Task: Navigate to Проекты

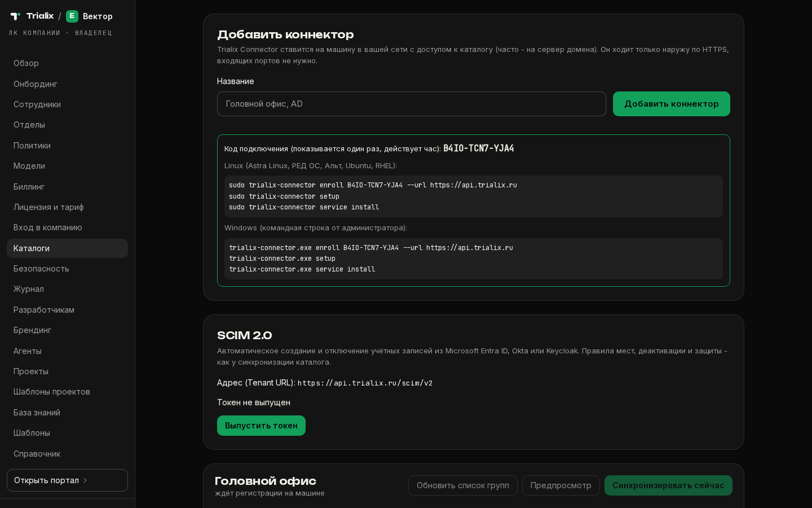Action: [67, 371]
